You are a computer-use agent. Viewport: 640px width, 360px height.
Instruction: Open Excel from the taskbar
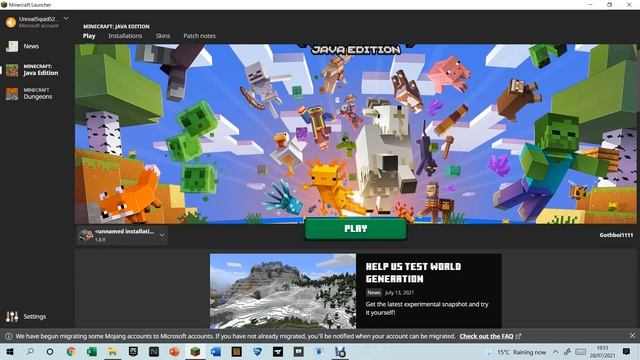92,351
